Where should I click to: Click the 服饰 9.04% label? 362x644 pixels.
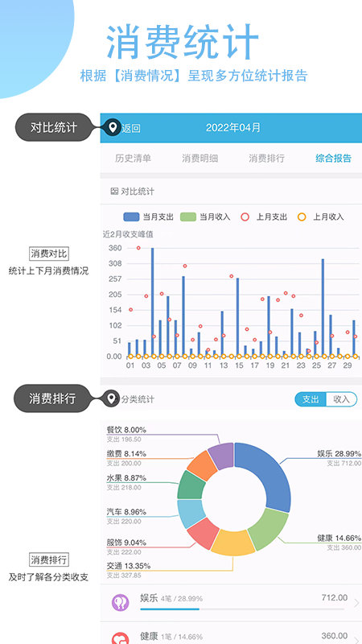(x=126, y=542)
